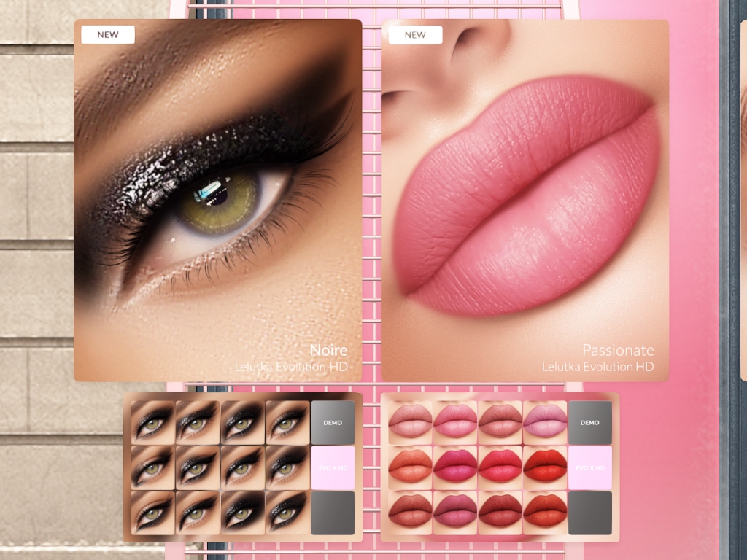Open the large Noire eyeshadow poster
747x560 pixels.
[x=217, y=201]
